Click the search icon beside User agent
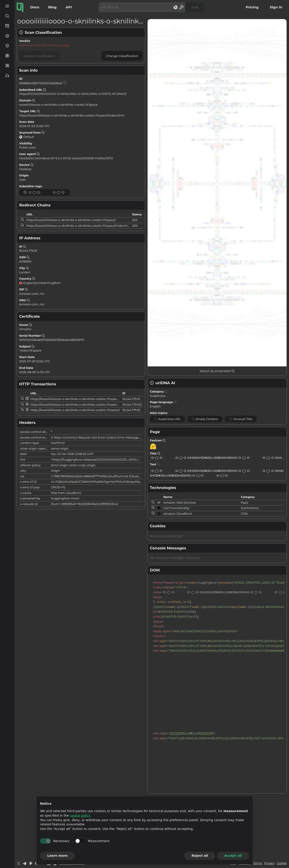Image resolution: width=289 pixels, height=868 pixels. click(38, 154)
